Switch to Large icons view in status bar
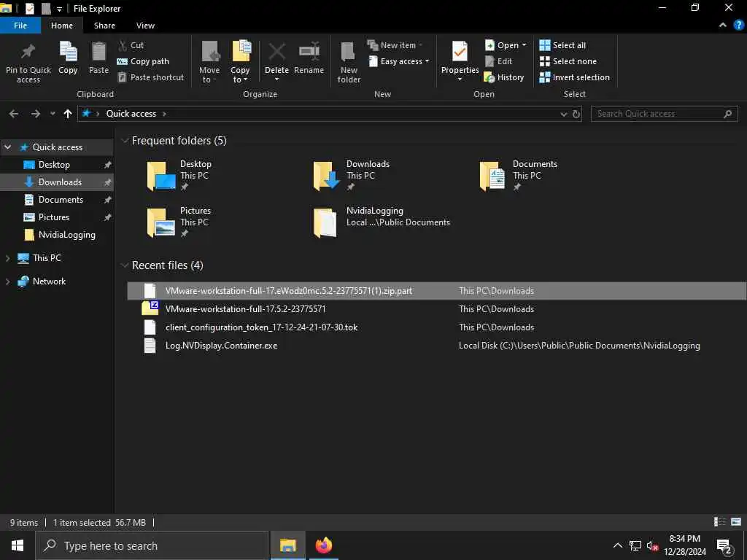This screenshot has width=747, height=560. click(x=736, y=522)
